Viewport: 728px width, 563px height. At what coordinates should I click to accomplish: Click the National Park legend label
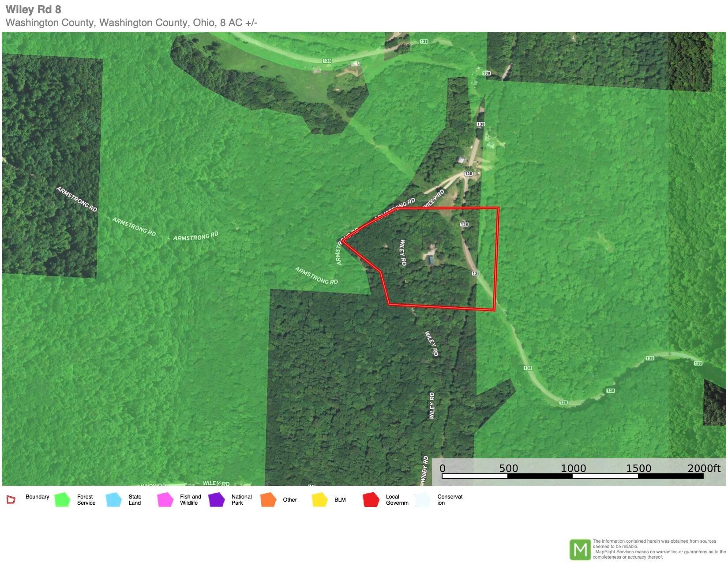[x=241, y=500]
